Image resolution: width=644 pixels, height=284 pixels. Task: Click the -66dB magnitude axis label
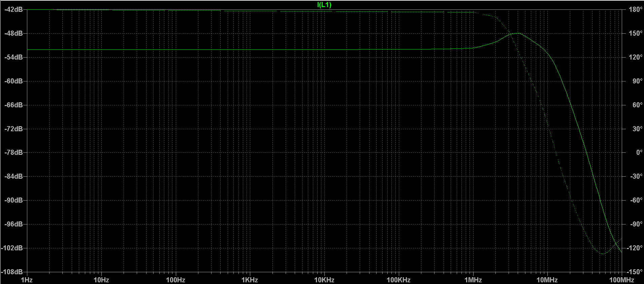[x=13, y=105]
